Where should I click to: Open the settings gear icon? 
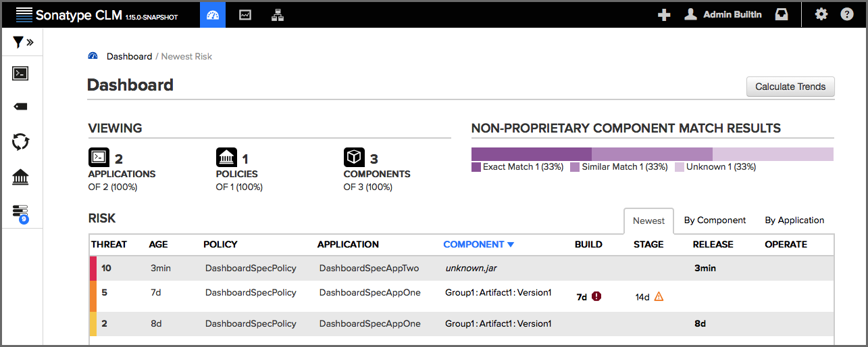(x=821, y=14)
